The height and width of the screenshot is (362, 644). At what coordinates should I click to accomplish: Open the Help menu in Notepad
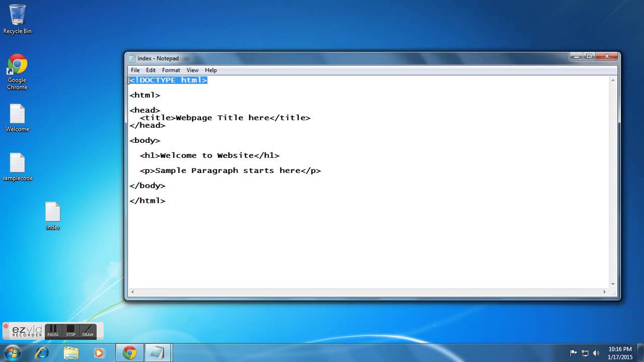(x=211, y=70)
